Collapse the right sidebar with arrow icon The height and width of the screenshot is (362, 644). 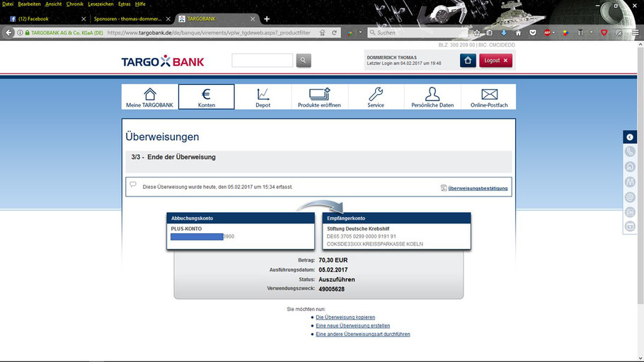coord(630,137)
